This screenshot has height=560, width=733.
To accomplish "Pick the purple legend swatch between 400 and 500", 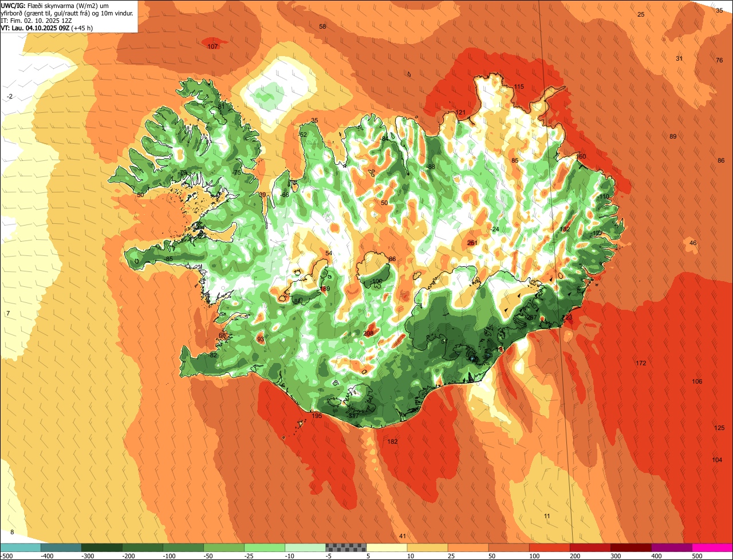I will coord(671,547).
